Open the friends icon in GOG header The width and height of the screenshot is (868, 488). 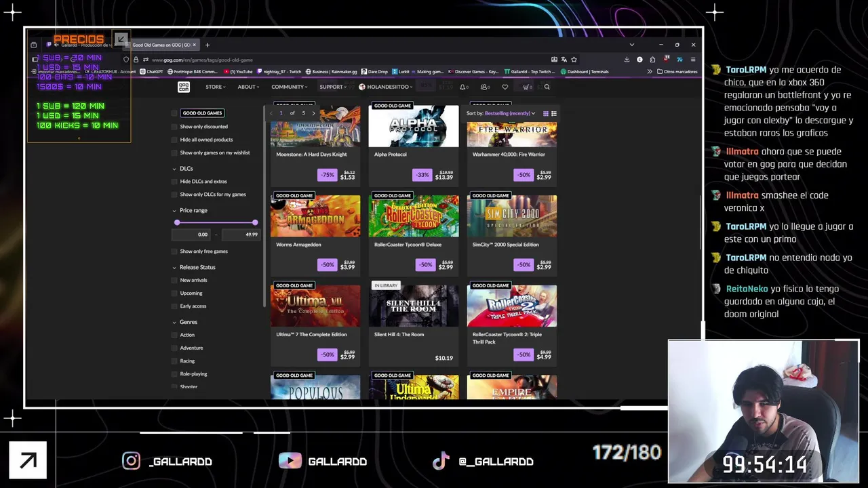pos(484,87)
